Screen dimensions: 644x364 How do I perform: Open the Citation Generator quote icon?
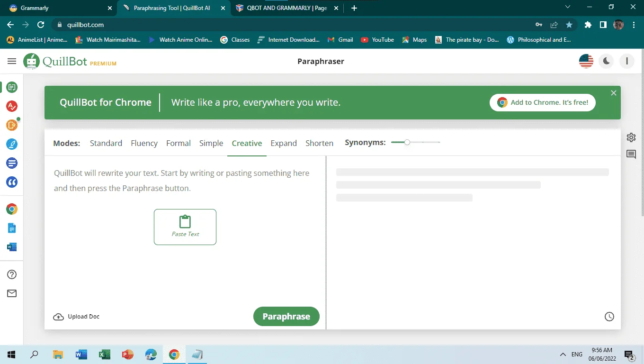click(12, 182)
